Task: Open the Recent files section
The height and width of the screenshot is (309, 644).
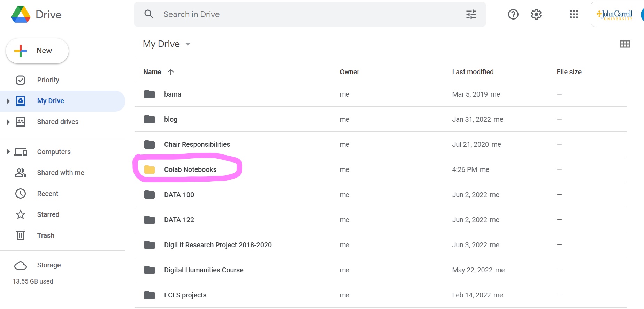Action: pos(48,194)
